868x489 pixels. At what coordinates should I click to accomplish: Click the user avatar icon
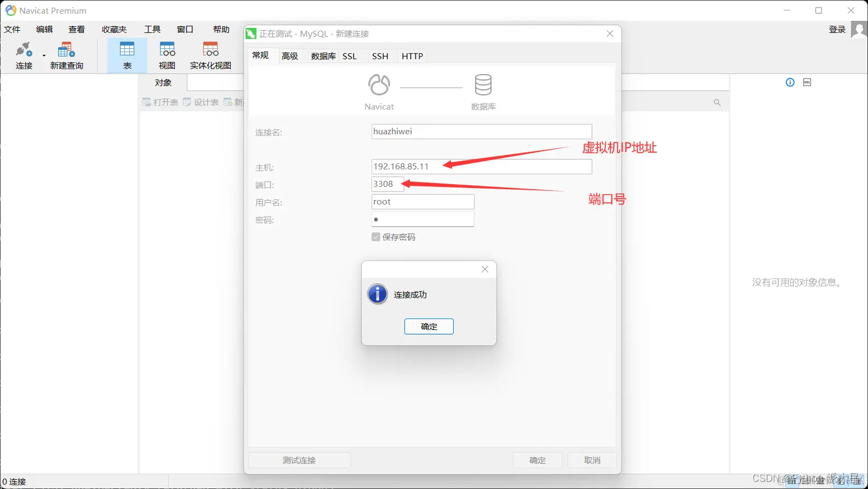859,30
